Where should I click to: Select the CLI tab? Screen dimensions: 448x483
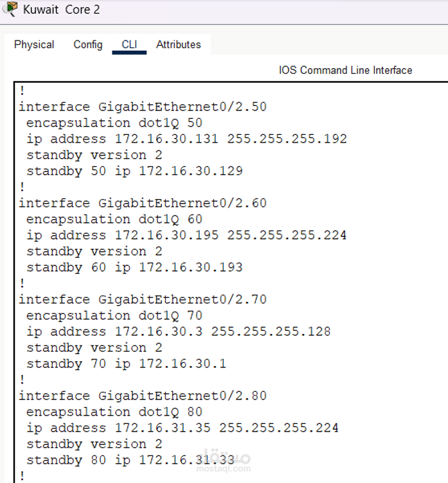[129, 45]
